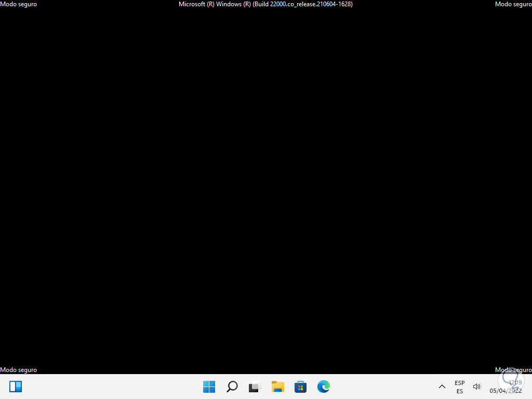Switch the ESP ES input language

pyautogui.click(x=460, y=387)
